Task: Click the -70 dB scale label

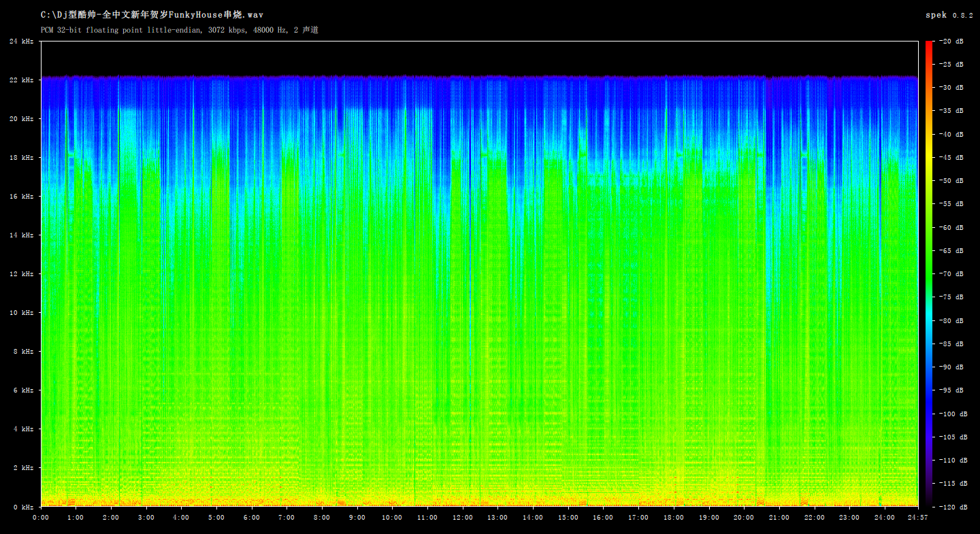Action: pyautogui.click(x=951, y=274)
